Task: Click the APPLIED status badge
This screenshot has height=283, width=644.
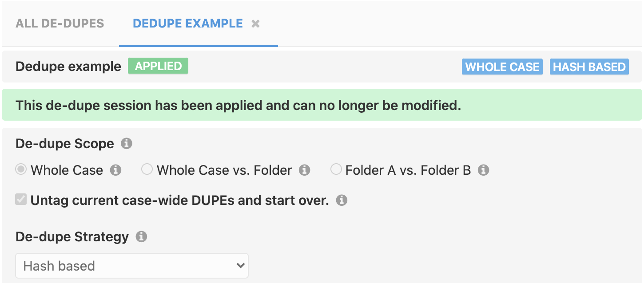Action: click(158, 66)
